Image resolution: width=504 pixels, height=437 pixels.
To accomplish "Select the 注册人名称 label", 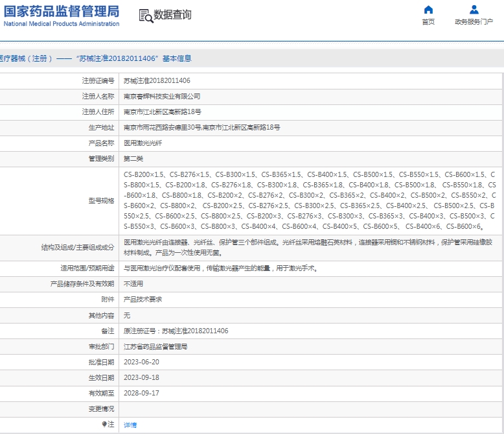I will (98, 96).
